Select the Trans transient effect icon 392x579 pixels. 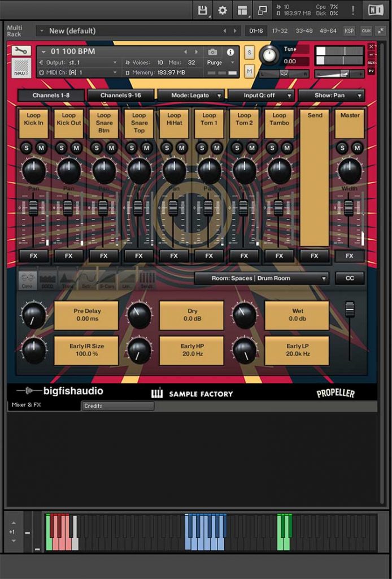coord(67,280)
